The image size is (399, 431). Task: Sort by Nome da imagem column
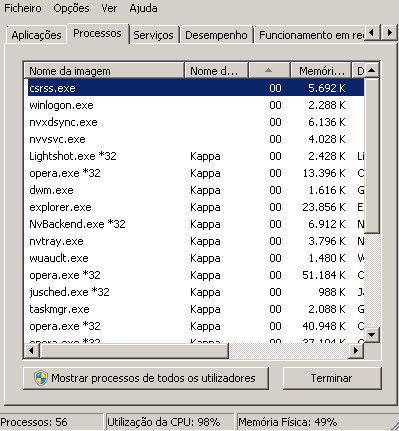(104, 71)
